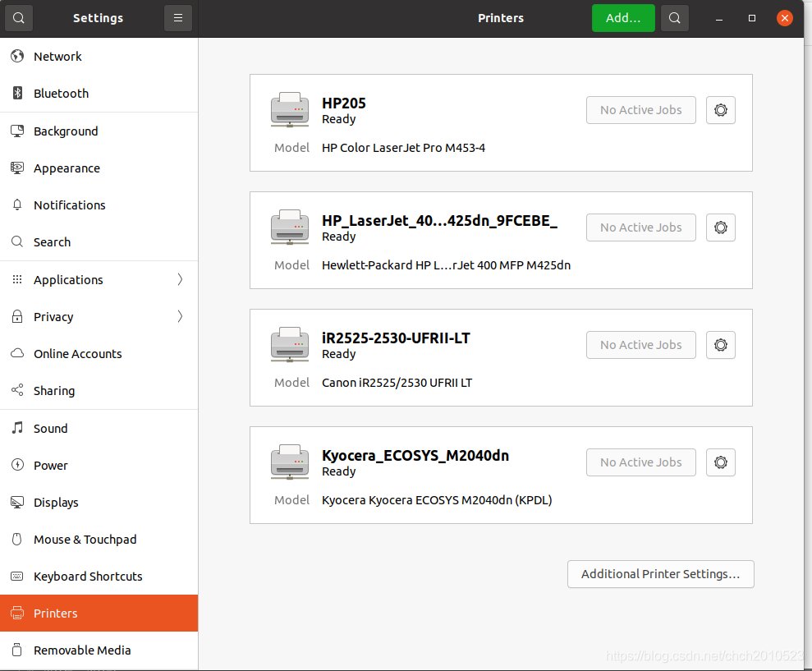Viewport: 812px width, 671px height.
Task: Switch to Displays settings
Action: (99, 502)
